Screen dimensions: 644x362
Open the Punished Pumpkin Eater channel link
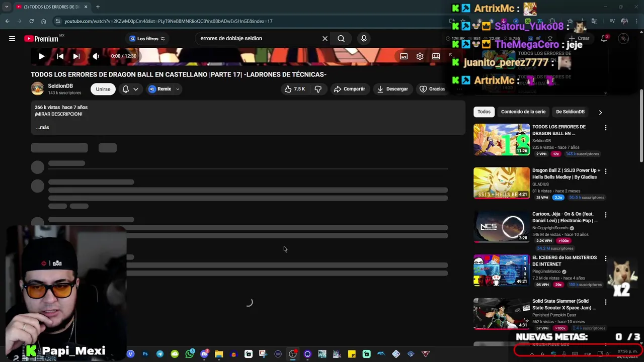(554, 315)
